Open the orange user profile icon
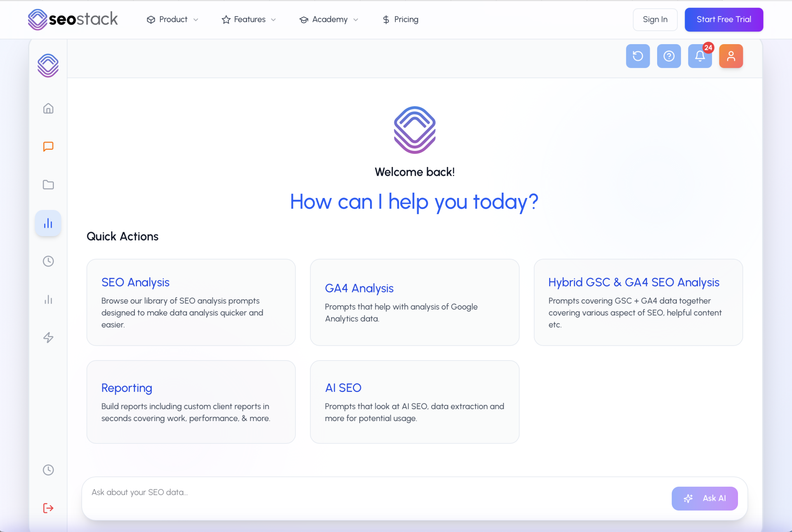 731,56
